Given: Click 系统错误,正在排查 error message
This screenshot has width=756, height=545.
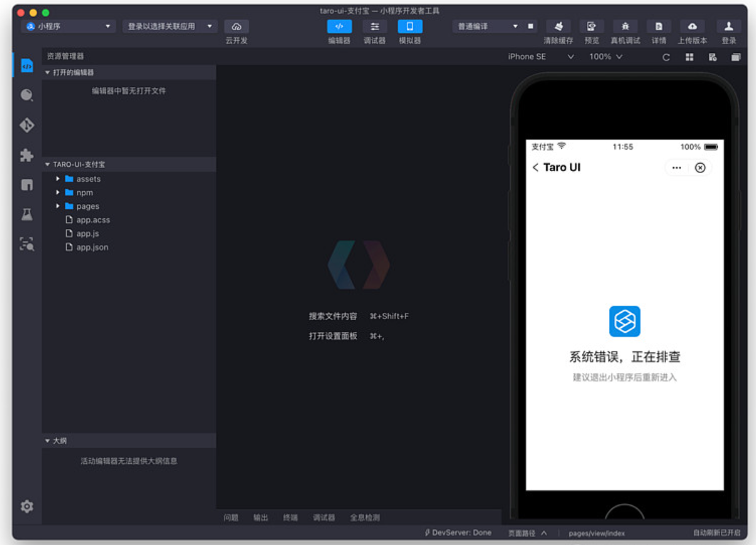Looking at the screenshot, I should [625, 357].
